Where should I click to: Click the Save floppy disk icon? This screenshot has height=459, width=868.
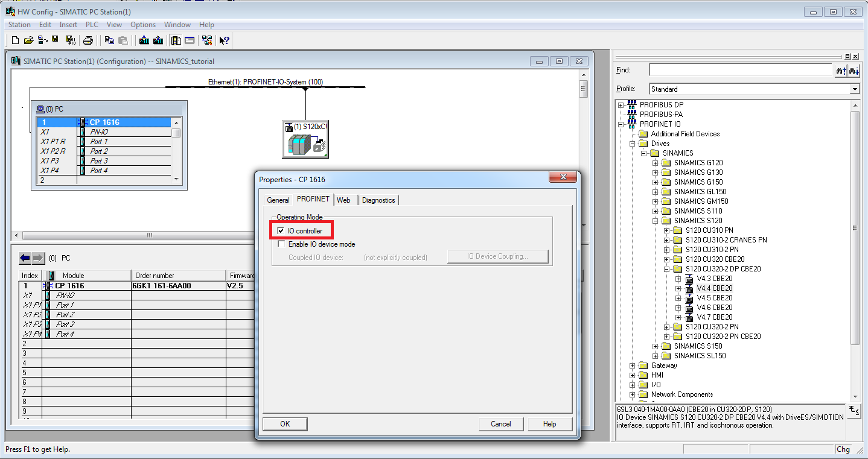[x=56, y=40]
